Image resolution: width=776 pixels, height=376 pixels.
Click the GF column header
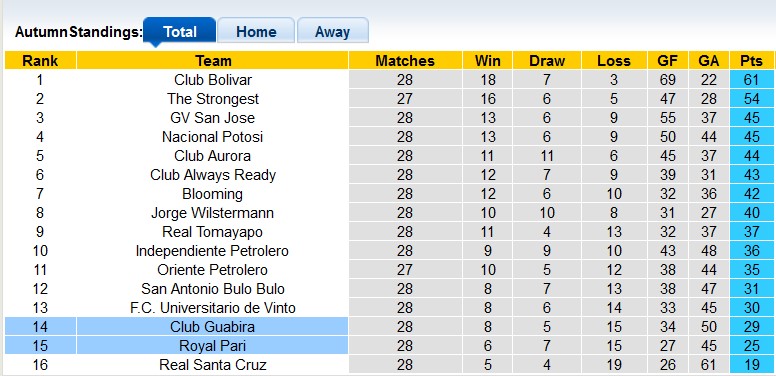coord(668,61)
